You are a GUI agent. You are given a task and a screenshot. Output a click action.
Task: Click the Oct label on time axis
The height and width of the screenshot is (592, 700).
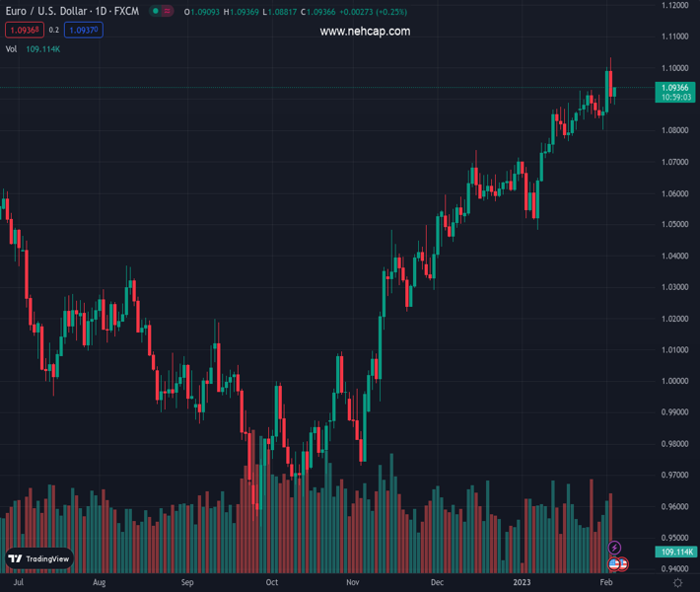(272, 583)
